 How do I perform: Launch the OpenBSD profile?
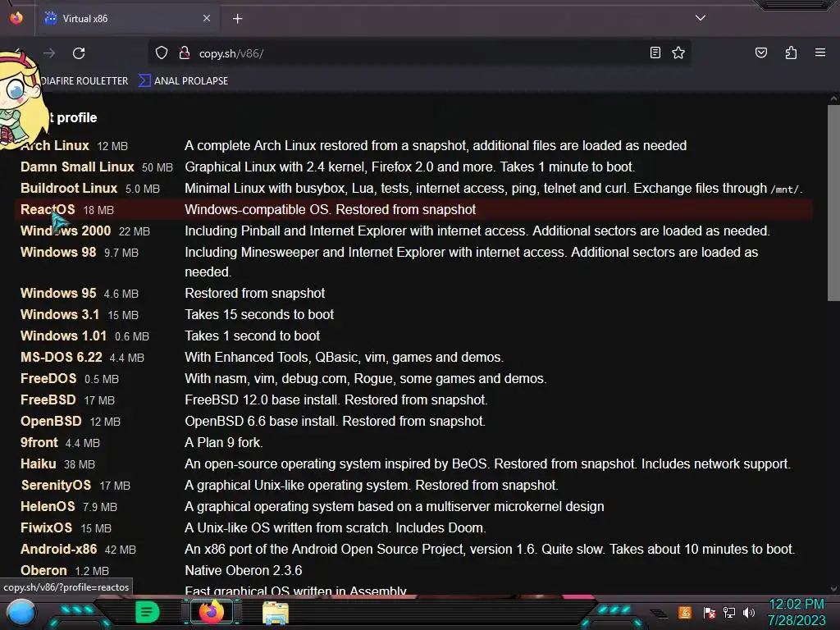click(x=51, y=422)
